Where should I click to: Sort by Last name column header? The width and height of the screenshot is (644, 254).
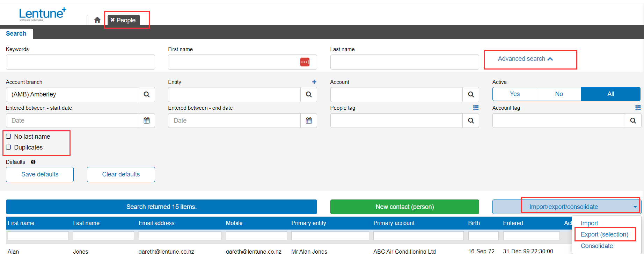click(86, 223)
